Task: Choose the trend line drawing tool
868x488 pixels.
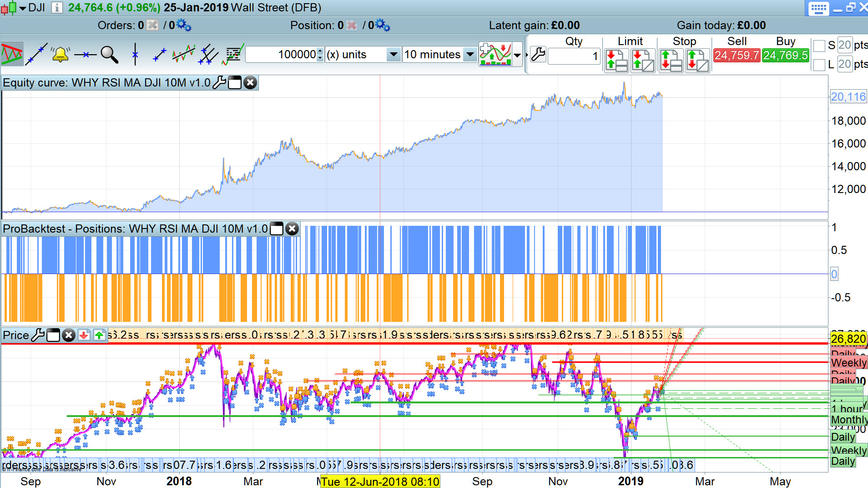Action: click(36, 55)
